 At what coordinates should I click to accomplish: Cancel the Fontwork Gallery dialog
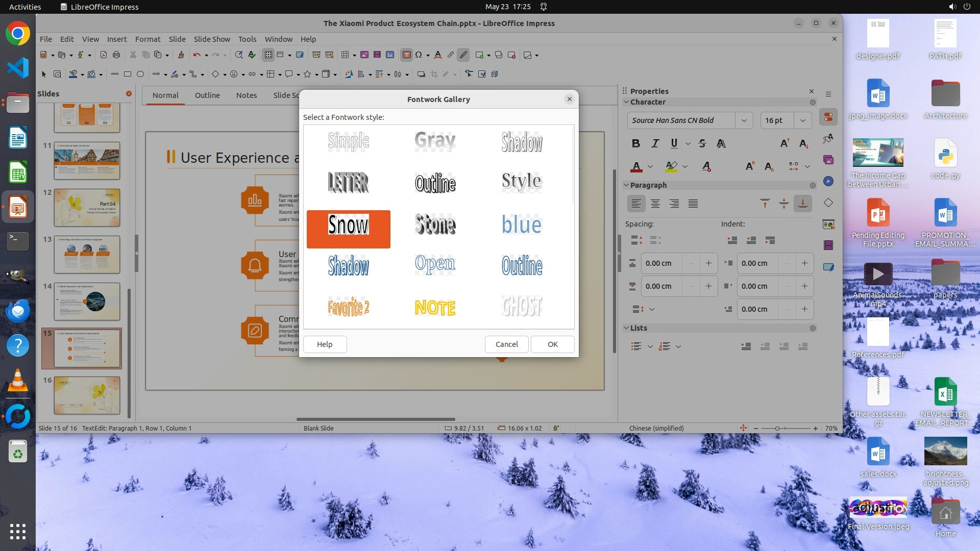[506, 344]
